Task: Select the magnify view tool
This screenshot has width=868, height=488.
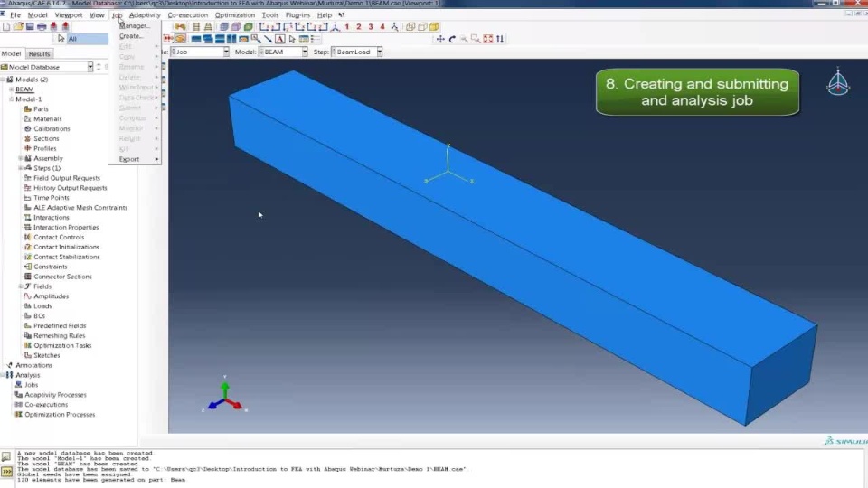Action: (x=464, y=39)
